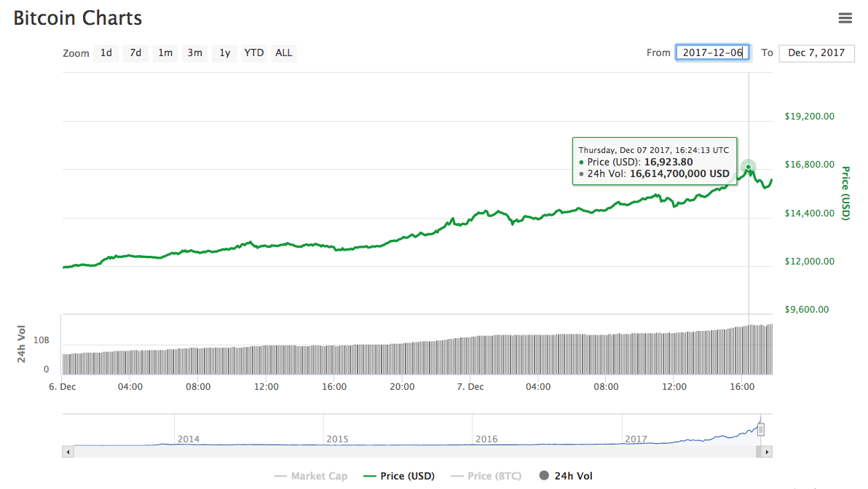Viewport: 868px width, 489px height.
Task: Click the $19,200.00 axis label
Action: pos(809,117)
